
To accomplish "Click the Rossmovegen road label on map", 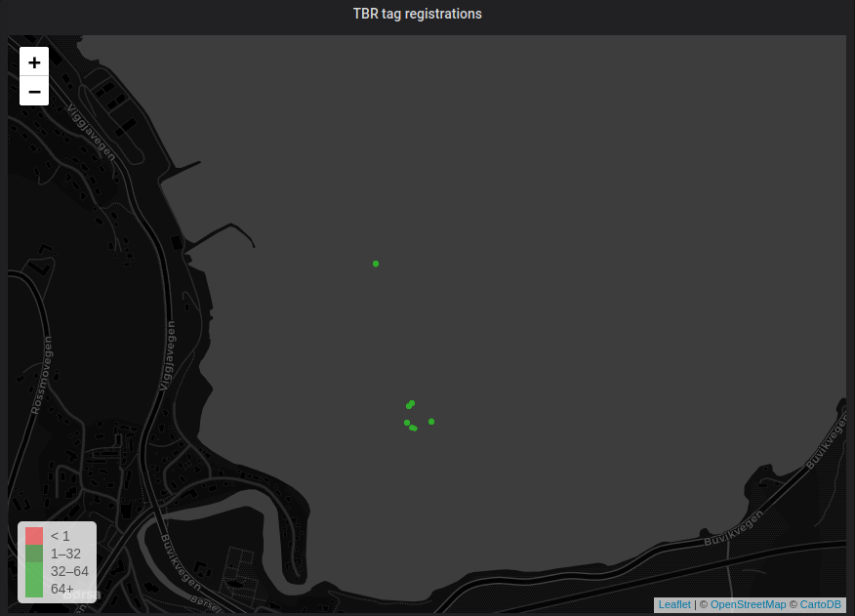I will tap(43, 375).
